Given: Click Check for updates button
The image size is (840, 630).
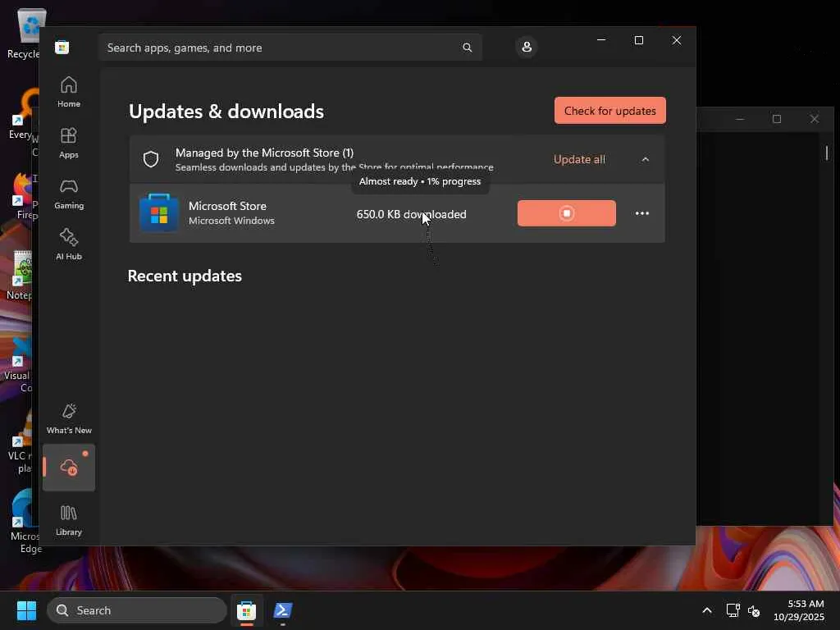Looking at the screenshot, I should pos(609,111).
